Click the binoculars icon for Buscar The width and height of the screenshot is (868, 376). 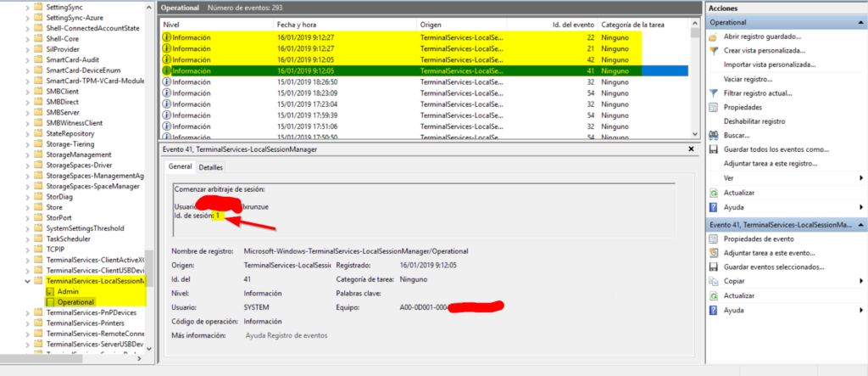tap(714, 135)
